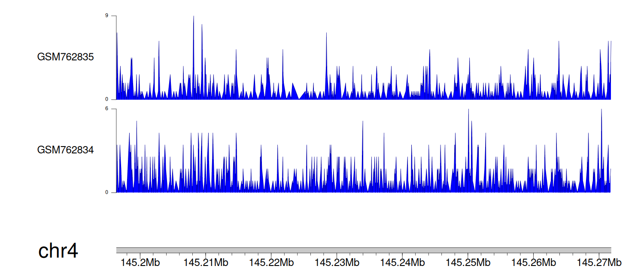Click the y-axis maximum value 9
Viewport: 644px width, 275px height.
pyautogui.click(x=107, y=16)
